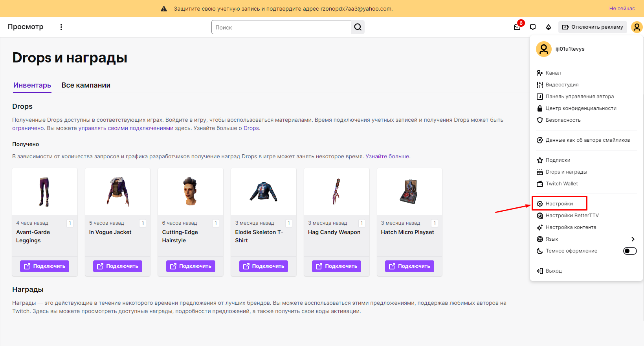Open Twitch Wallet from menu
Image resolution: width=644 pixels, height=346 pixels.
(561, 183)
